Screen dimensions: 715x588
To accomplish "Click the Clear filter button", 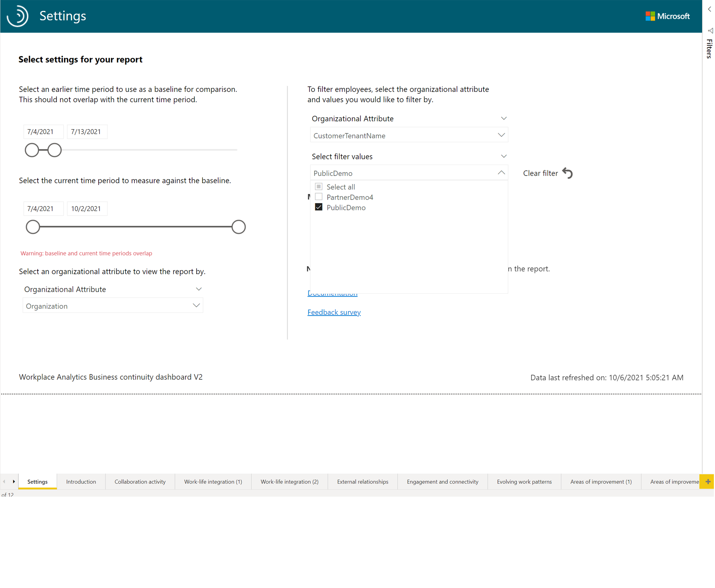I will 548,173.
